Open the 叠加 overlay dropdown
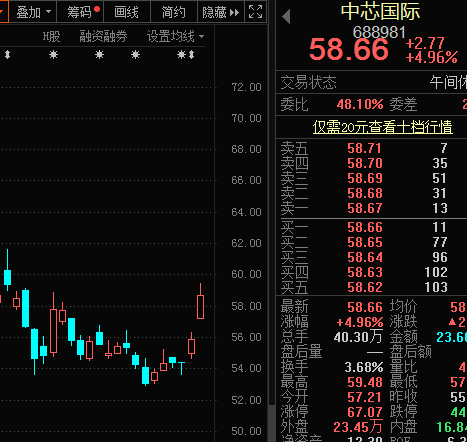467x442 pixels. pyautogui.click(x=33, y=12)
